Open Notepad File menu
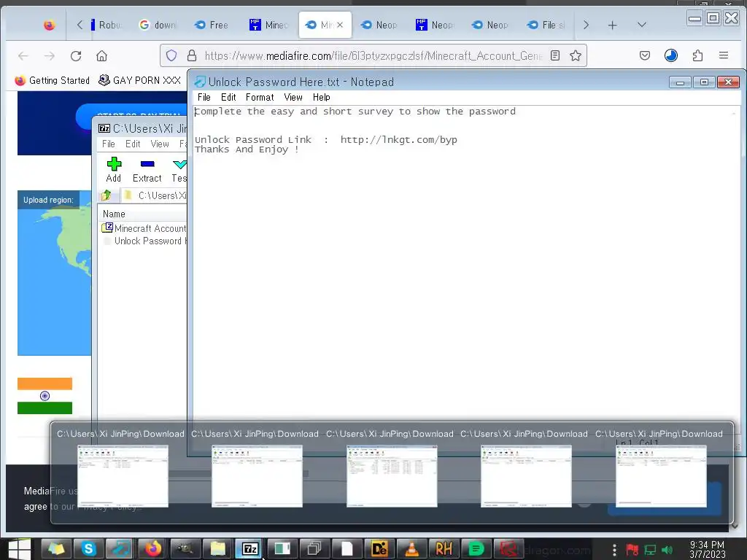 pos(204,97)
